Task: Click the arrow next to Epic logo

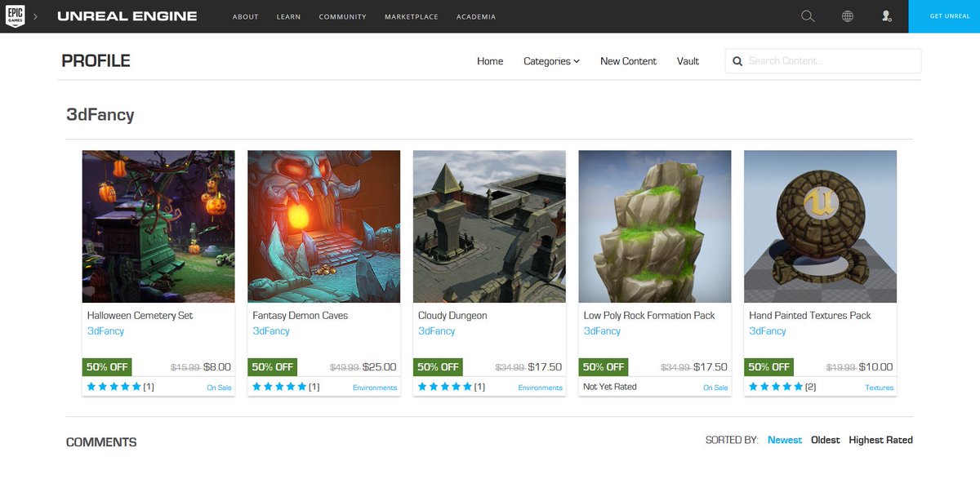Action: [36, 16]
